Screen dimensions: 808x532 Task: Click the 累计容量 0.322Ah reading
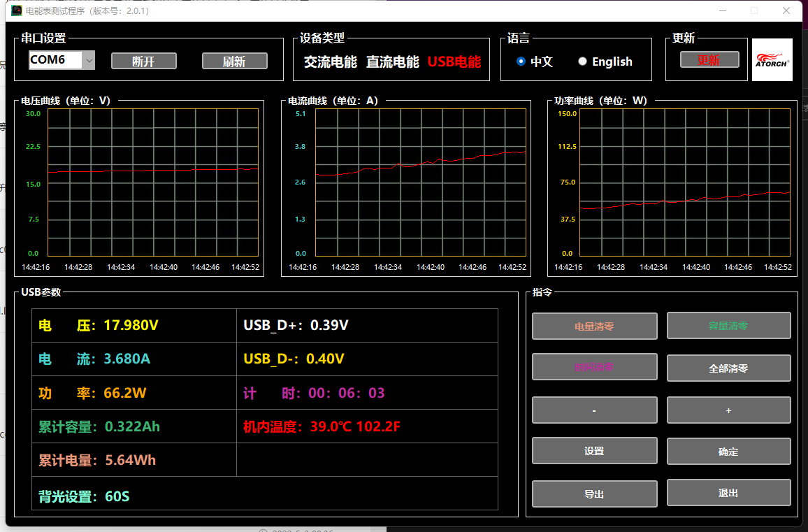99,427
